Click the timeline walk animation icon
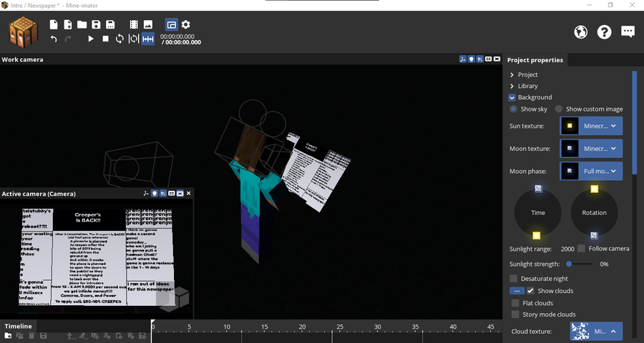The width and height of the screenshot is (644, 343). pyautogui.click(x=70, y=336)
